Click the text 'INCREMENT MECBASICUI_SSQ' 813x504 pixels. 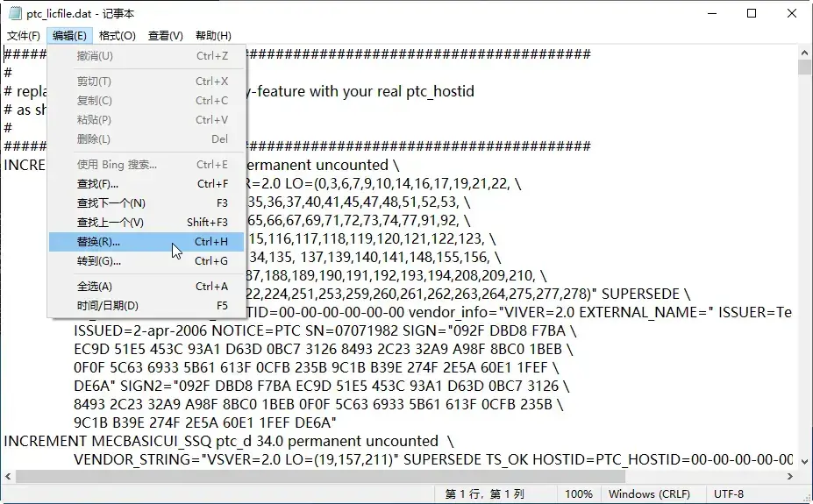[107, 441]
